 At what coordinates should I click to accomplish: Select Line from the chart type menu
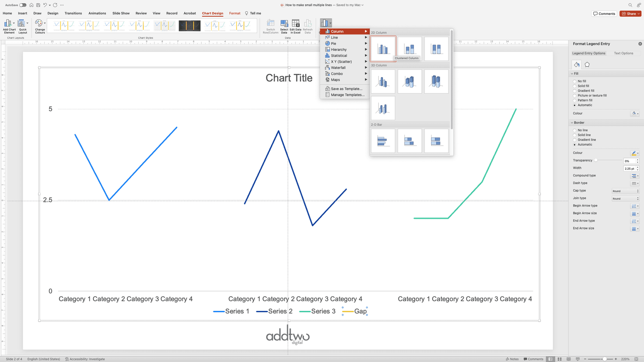335,37
